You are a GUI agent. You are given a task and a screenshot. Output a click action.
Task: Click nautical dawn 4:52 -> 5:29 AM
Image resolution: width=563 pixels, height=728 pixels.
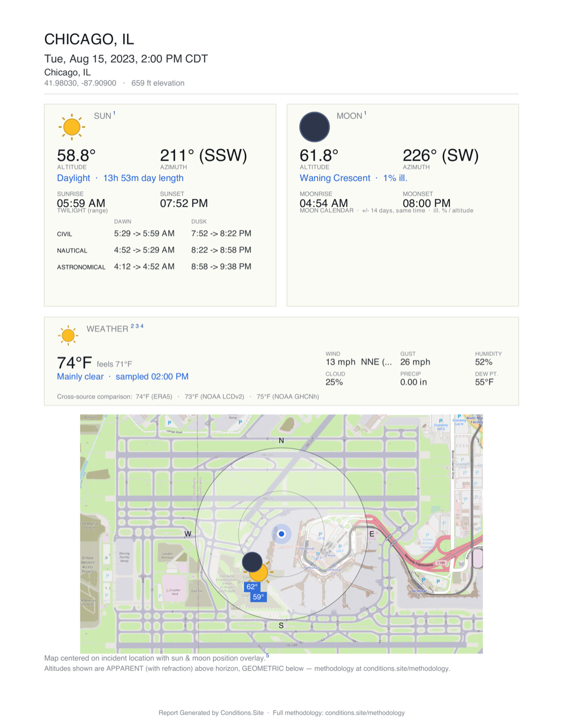[144, 250]
